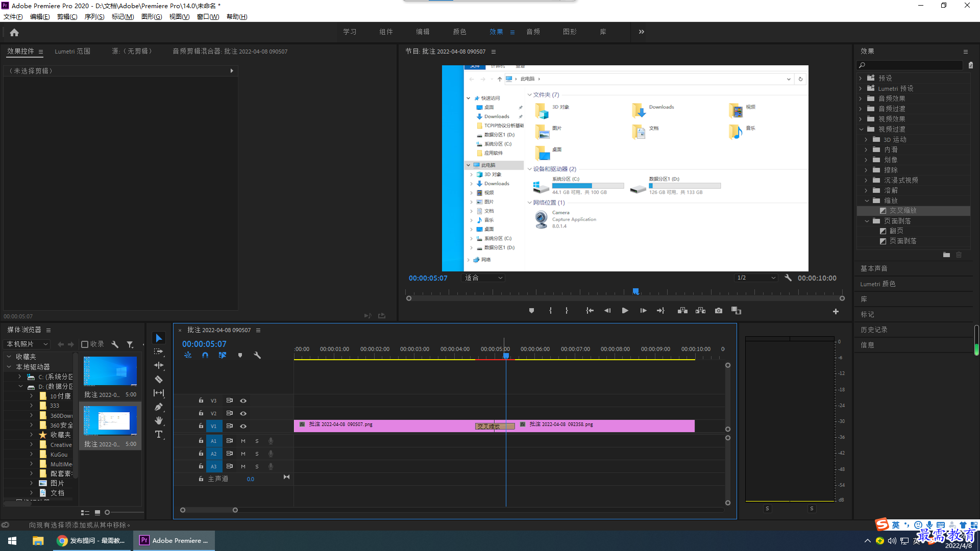The height and width of the screenshot is (551, 980).
Task: Switch to Lumetri 范围 tab
Action: 72,52
